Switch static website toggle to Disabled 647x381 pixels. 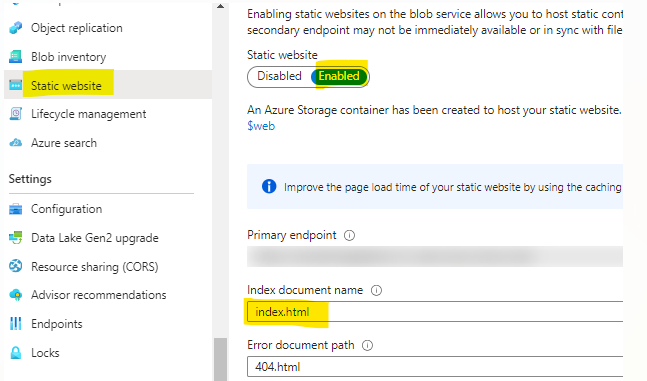point(279,76)
